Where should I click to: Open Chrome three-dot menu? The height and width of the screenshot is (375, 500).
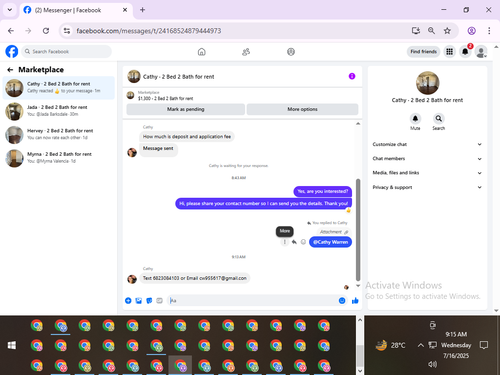(489, 31)
